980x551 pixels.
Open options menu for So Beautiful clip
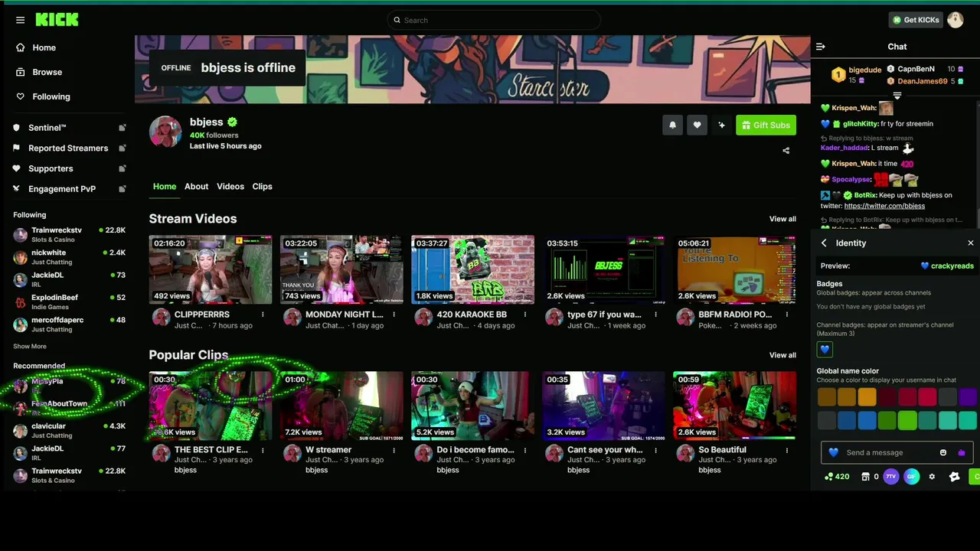pos(786,450)
